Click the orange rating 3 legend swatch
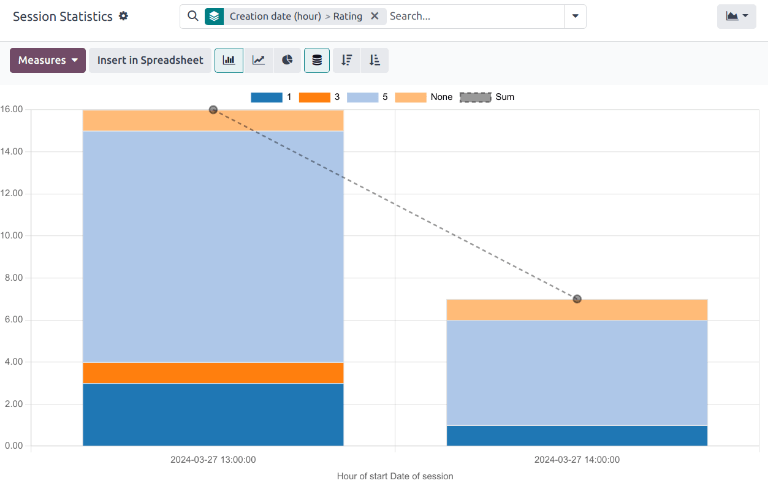 [315, 97]
